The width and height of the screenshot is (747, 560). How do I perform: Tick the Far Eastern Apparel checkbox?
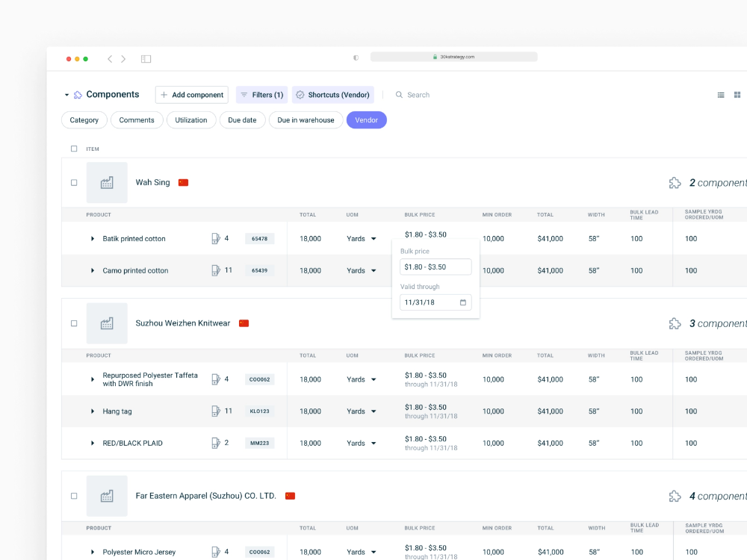(74, 496)
